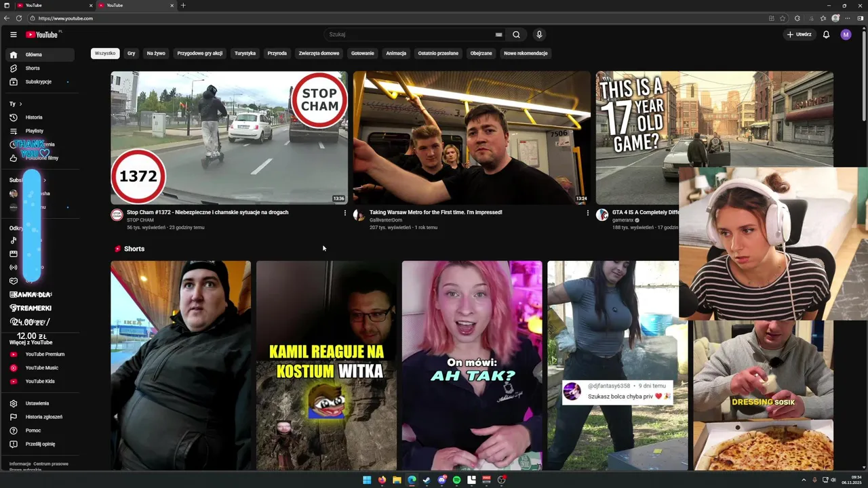Open Shorts from the sidebar
This screenshot has width=868, height=488.
coord(39,68)
